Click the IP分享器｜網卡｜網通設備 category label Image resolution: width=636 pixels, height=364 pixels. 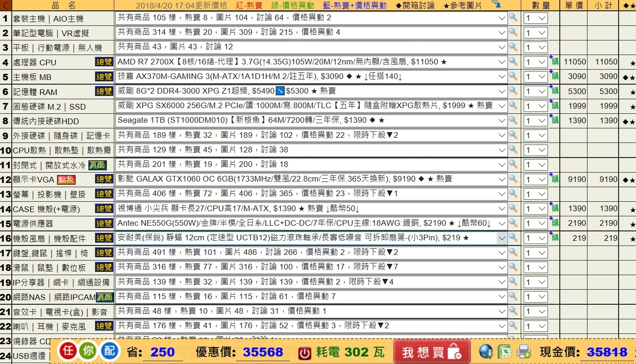coord(61,282)
